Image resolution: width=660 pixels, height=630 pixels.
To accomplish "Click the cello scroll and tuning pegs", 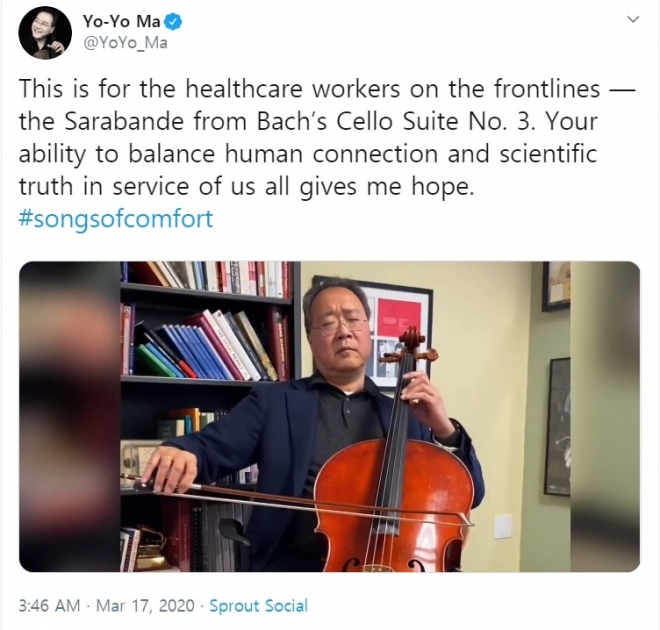I will (x=409, y=347).
